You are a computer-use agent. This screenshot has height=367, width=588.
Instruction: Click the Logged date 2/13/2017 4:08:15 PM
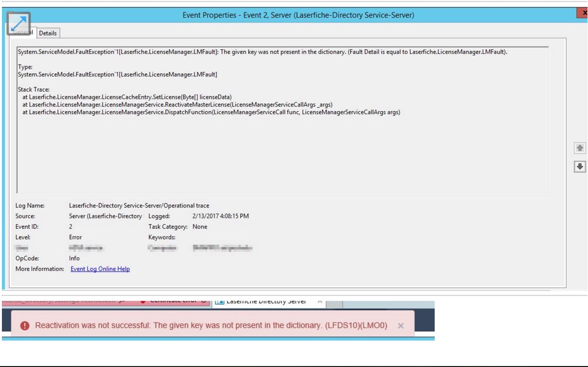click(x=221, y=216)
